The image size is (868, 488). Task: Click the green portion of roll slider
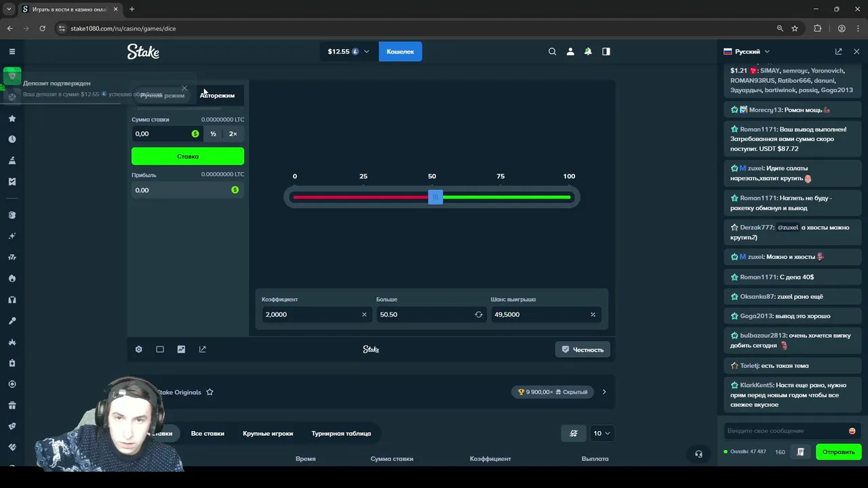[507, 197]
